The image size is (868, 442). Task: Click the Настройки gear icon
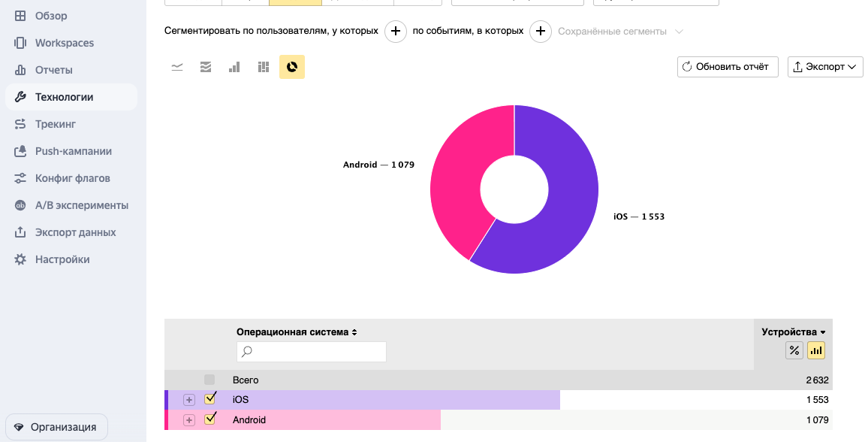[x=20, y=260]
